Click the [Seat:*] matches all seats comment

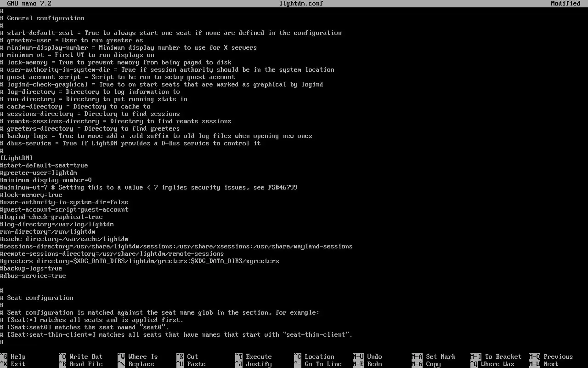click(92, 320)
